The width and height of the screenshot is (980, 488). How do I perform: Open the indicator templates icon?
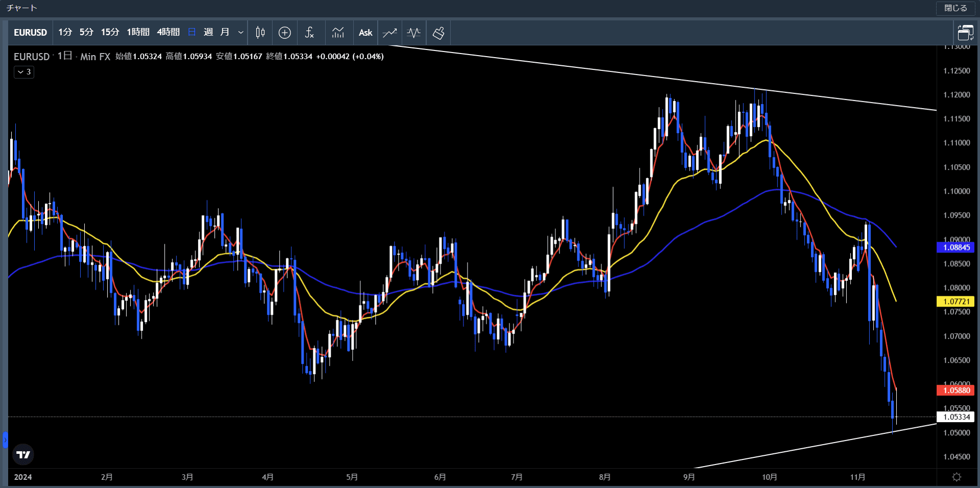click(x=338, y=33)
